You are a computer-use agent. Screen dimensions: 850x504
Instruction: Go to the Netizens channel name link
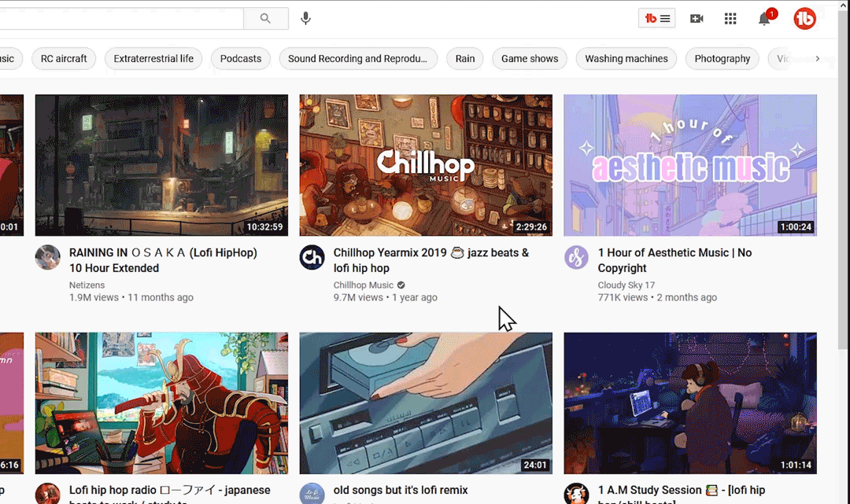tap(87, 285)
